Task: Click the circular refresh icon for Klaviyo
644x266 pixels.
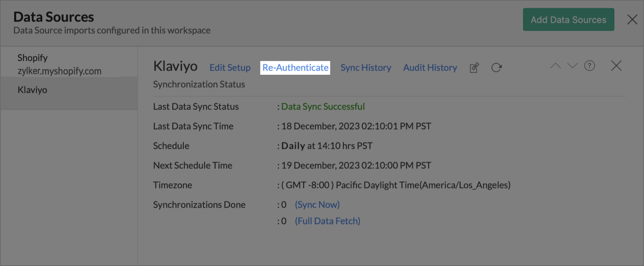Action: [x=497, y=68]
